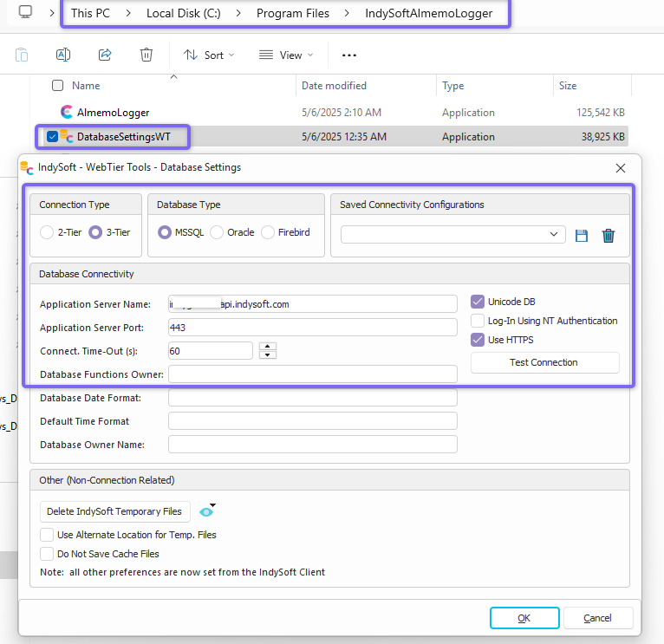The width and height of the screenshot is (664, 644).
Task: Delete saved configuration with trash icon
Action: [x=609, y=235]
